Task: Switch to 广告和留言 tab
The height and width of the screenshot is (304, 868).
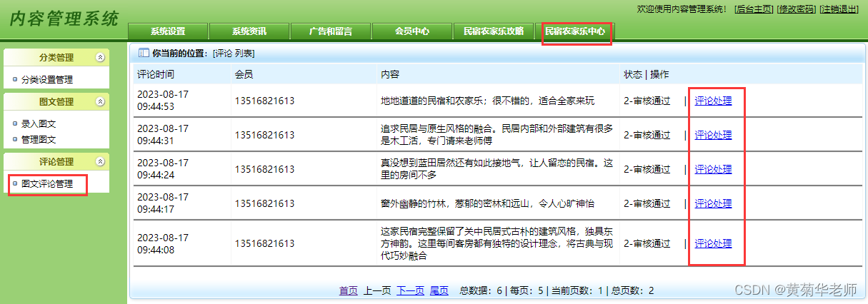Action: (x=331, y=31)
